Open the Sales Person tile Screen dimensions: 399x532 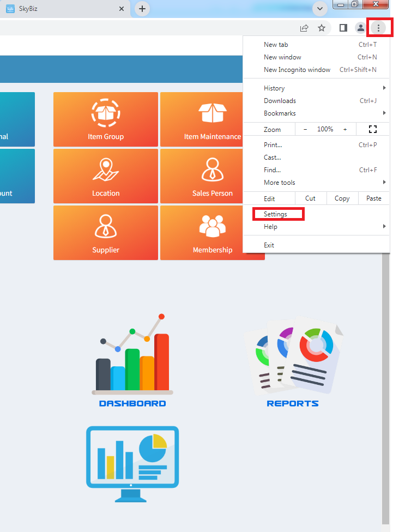212,176
